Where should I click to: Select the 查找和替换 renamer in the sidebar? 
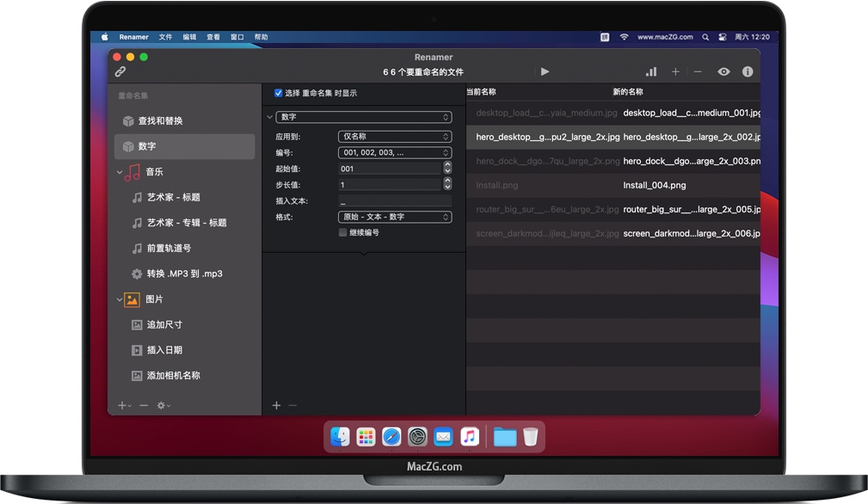pyautogui.click(x=160, y=121)
